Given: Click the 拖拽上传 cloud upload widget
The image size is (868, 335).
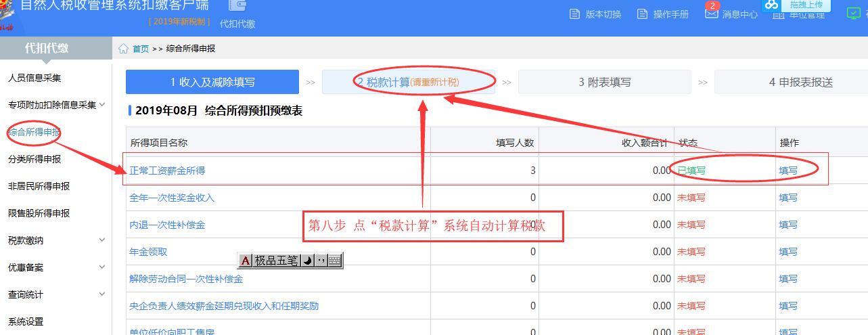Looking at the screenshot, I should [796, 5].
